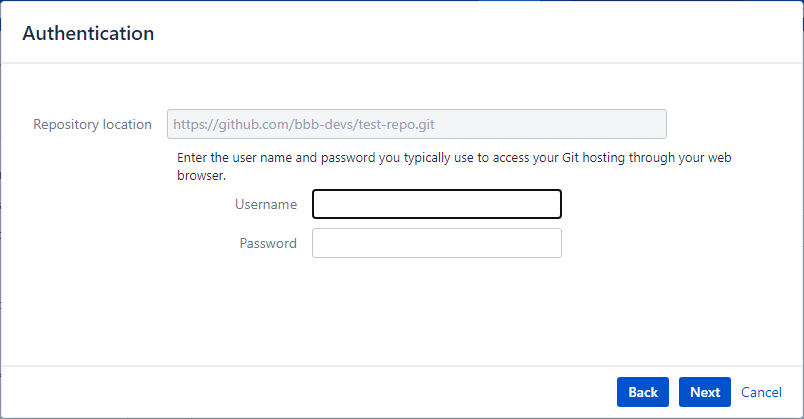Click the text field below the Username box
The image size is (804, 419).
click(437, 243)
